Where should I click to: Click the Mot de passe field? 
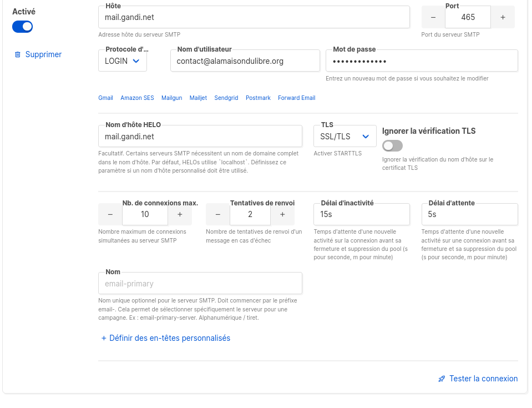point(422,61)
